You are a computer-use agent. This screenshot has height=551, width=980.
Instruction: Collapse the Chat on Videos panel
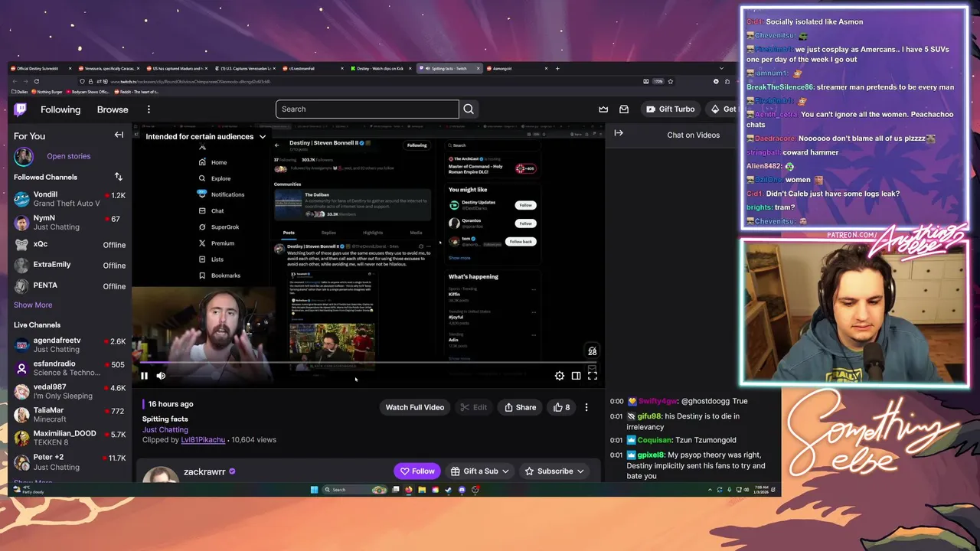(619, 133)
